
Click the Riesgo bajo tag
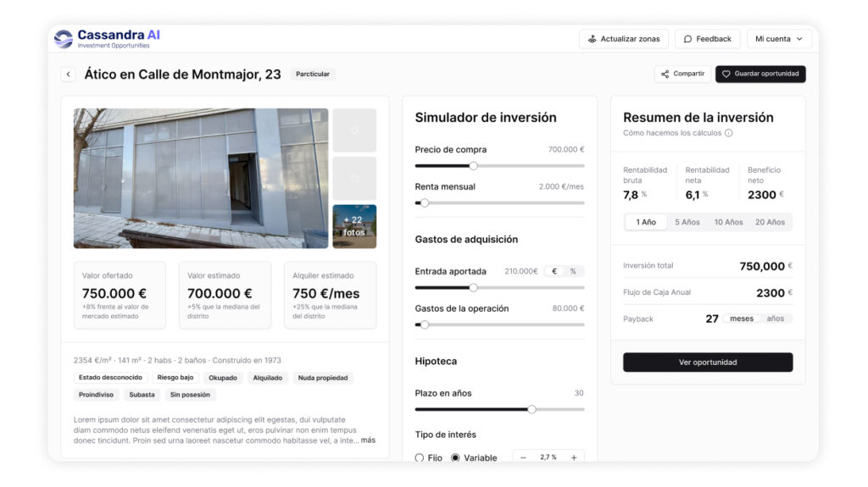tap(175, 378)
